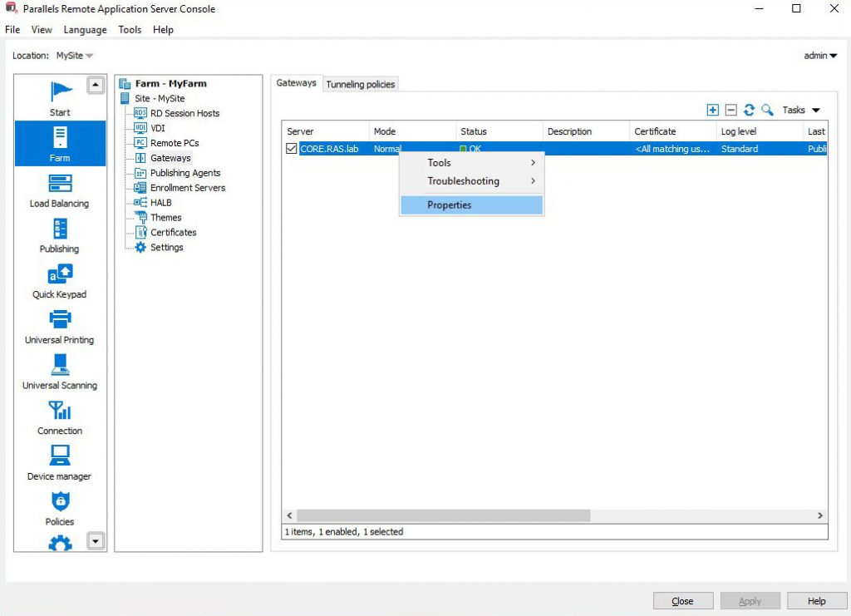Open Device manager computer icon
Screen dimensions: 851x616
point(60,456)
